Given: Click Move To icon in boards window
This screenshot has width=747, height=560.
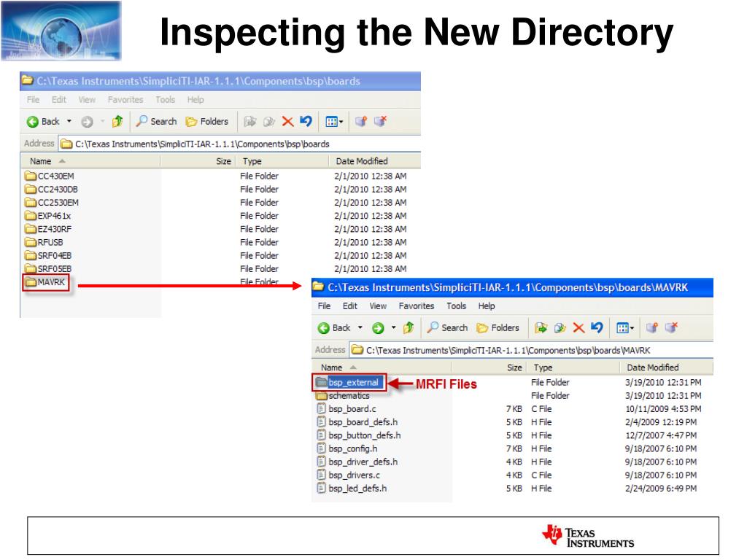Looking at the screenshot, I should [249, 122].
